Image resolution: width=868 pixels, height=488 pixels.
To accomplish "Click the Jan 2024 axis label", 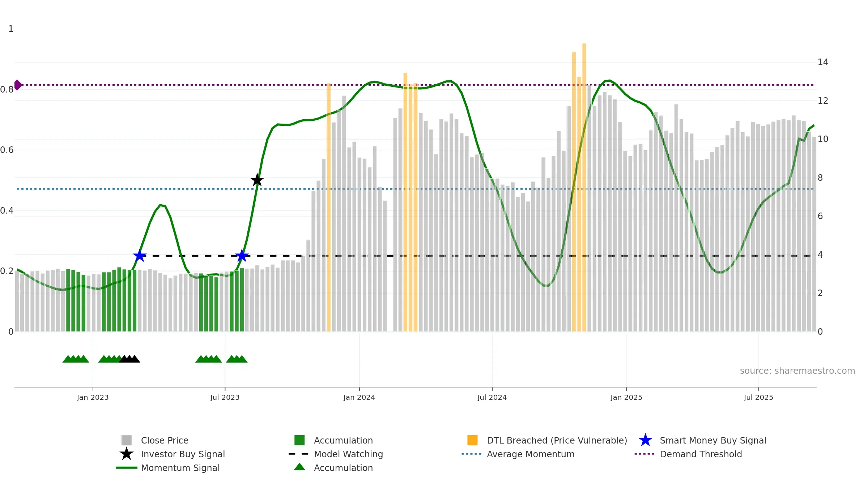I will (x=359, y=397).
